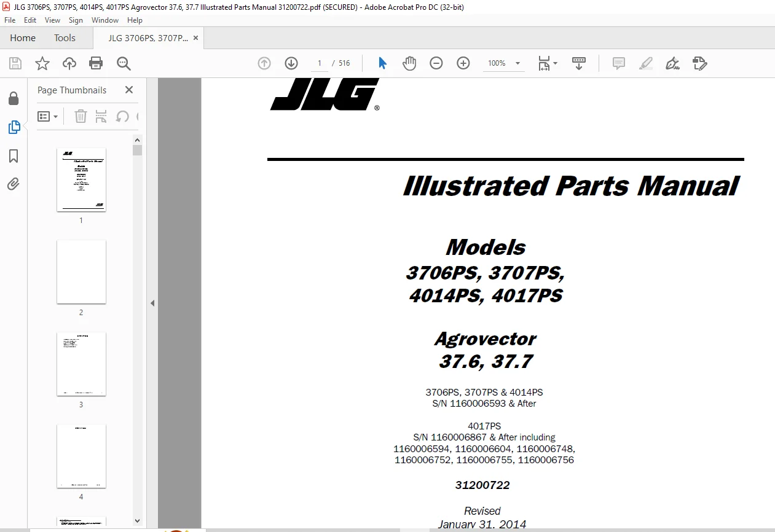The image size is (775, 532).
Task: Click the page number input field
Action: [x=320, y=63]
